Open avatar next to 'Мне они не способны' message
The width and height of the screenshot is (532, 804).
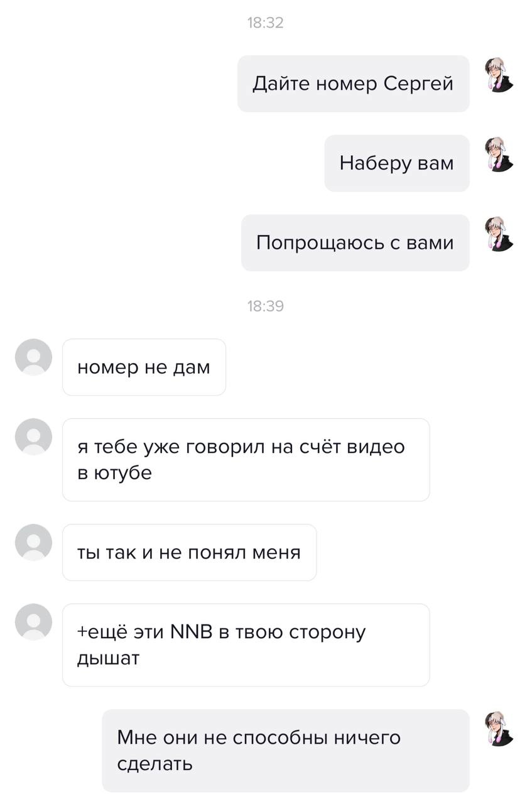click(x=500, y=729)
